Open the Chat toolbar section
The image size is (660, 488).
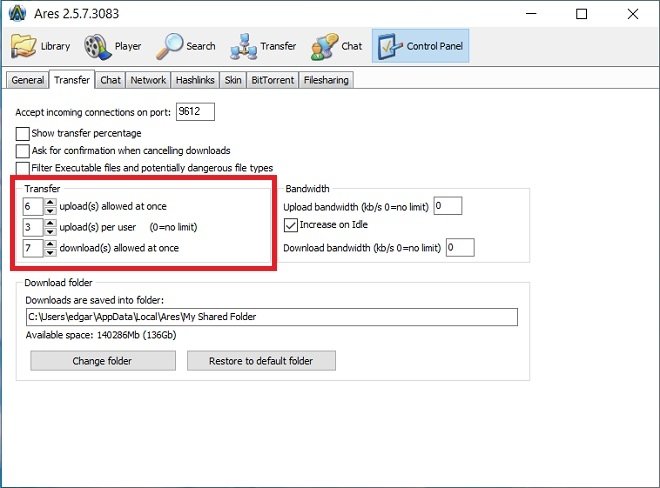pyautogui.click(x=336, y=46)
